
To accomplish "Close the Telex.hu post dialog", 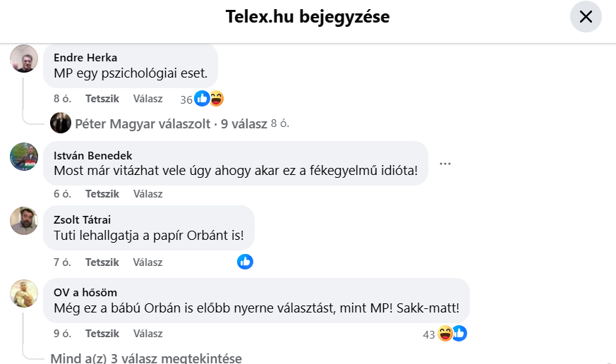I will 586,16.
